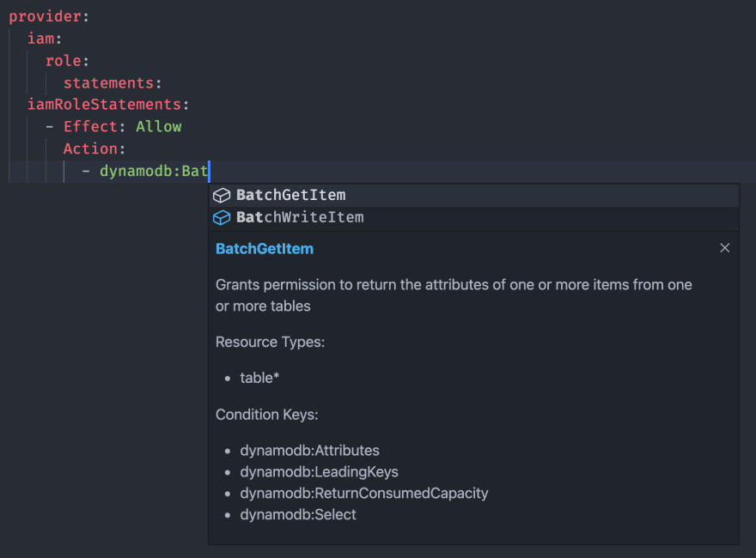Select the BatchGetItem autocomplete suggestion
Image resolution: width=756 pixels, height=558 pixels.
tap(473, 195)
